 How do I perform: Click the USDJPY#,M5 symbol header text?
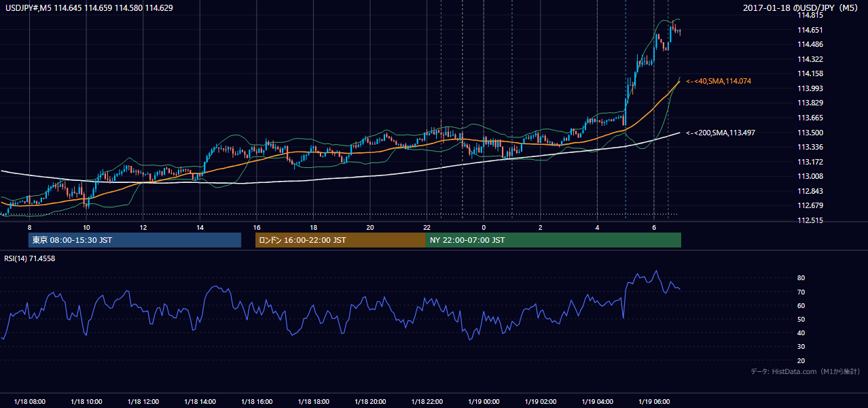coord(88,7)
